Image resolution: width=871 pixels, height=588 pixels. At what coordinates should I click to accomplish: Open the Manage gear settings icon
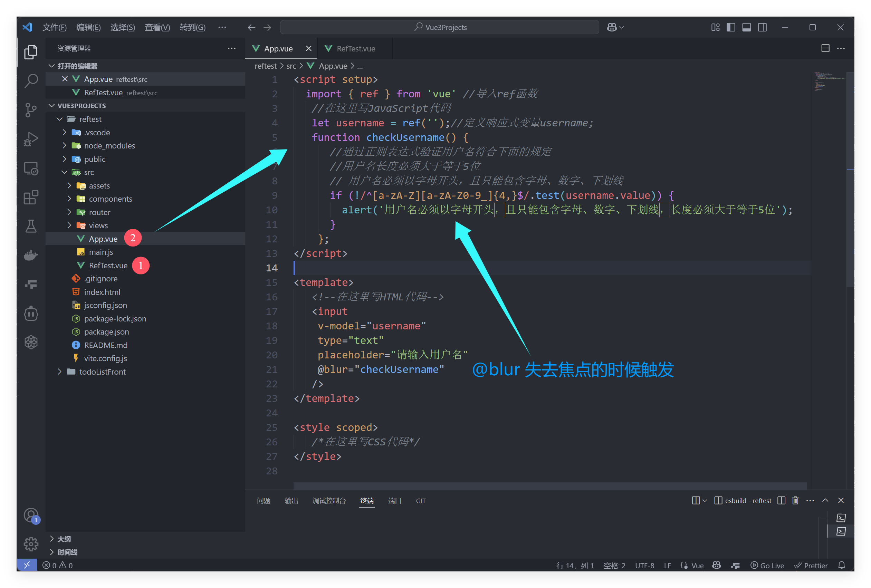[x=31, y=544]
